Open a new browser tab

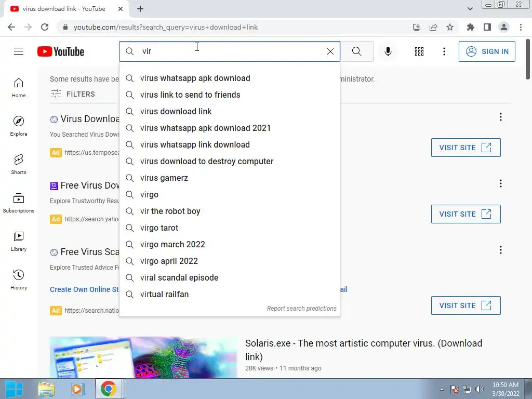[x=140, y=9]
